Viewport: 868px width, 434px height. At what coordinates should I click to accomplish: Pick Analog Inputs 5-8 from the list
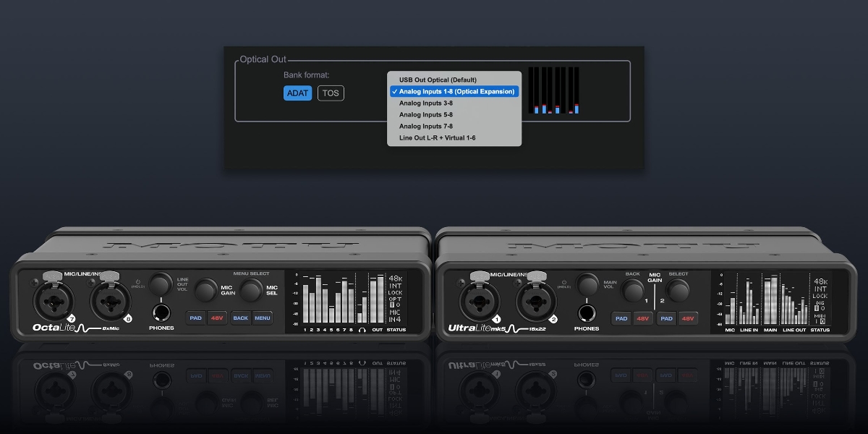[454, 114]
